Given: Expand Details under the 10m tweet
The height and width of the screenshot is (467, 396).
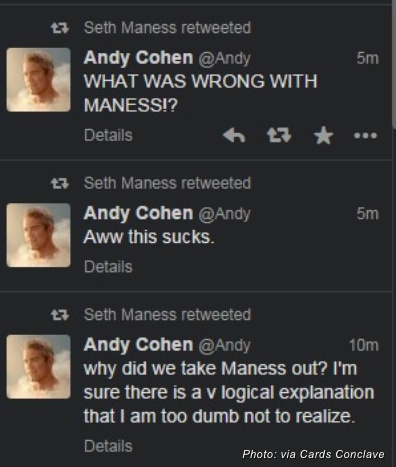Looking at the screenshot, I should click(108, 446).
